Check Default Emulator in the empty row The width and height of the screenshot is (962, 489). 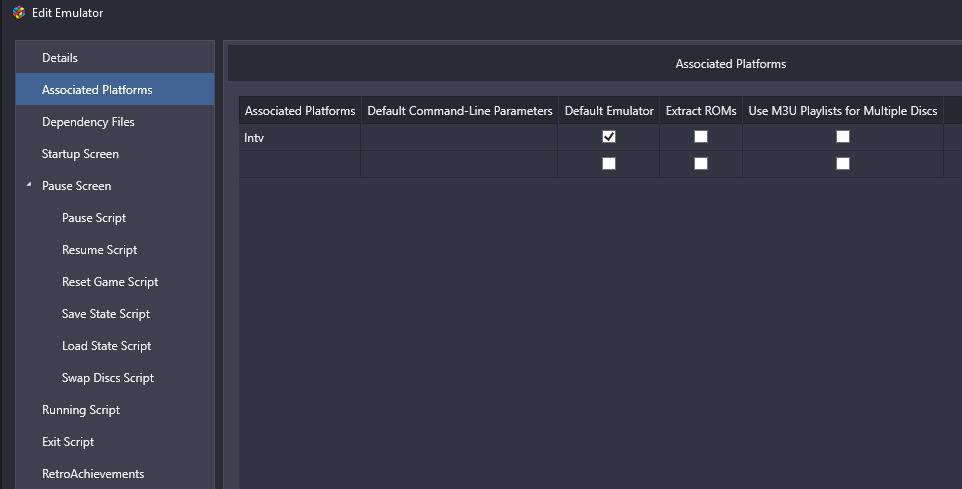click(609, 163)
